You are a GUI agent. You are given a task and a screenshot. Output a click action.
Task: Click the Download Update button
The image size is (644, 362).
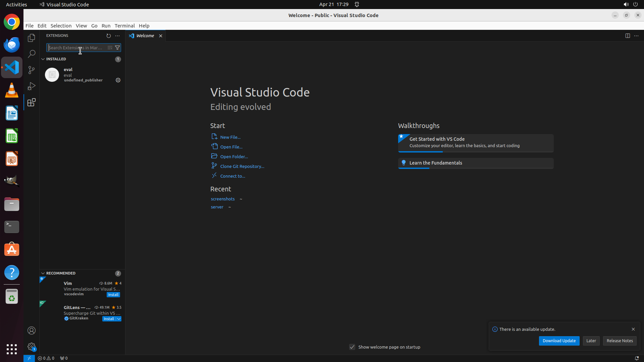tap(559, 341)
